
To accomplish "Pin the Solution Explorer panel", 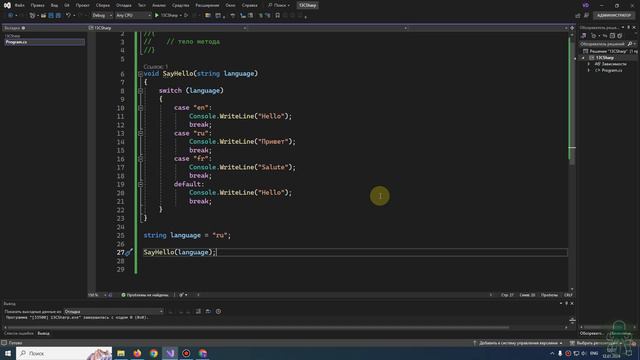I will point(629,27).
